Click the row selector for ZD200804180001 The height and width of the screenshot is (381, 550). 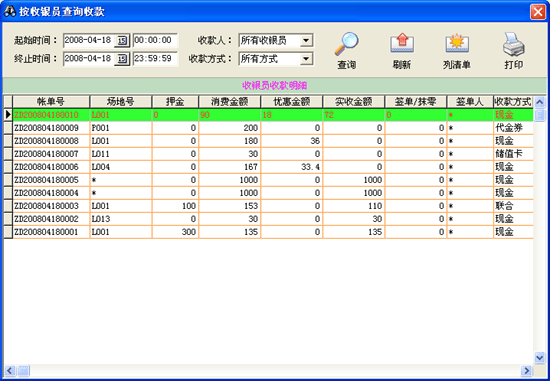[x=8, y=232]
